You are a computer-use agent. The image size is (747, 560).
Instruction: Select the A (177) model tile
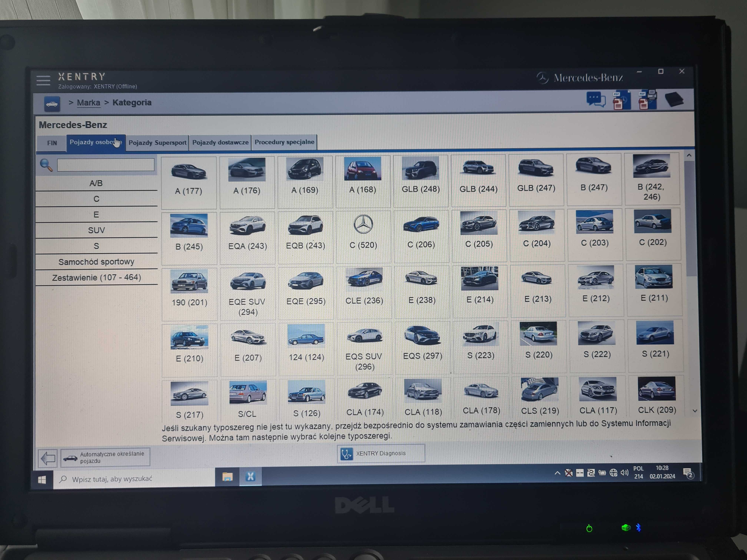189,183
